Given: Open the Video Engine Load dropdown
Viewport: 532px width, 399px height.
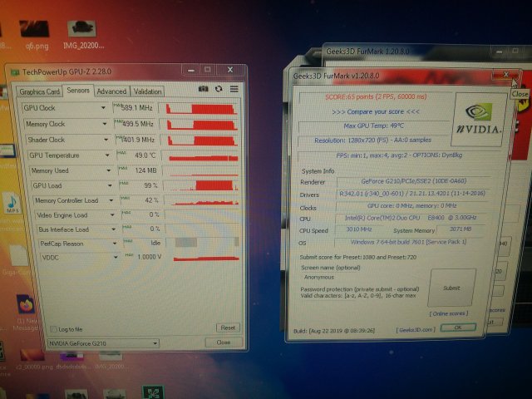Looking at the screenshot, I should (x=112, y=215).
